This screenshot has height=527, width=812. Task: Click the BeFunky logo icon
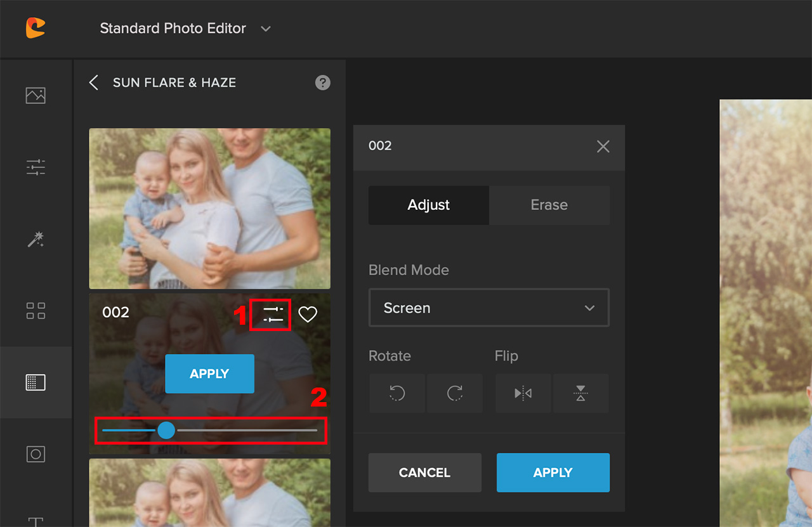(x=36, y=28)
